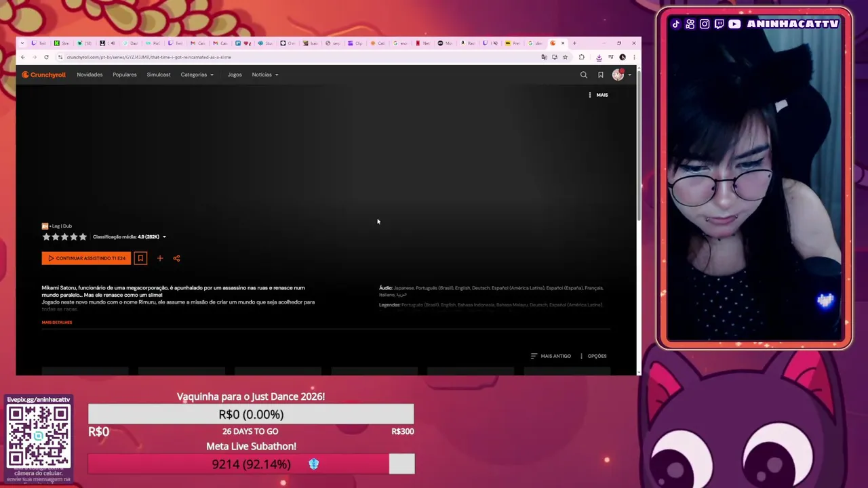Switch to the 'Clip' browser tab

[356, 43]
